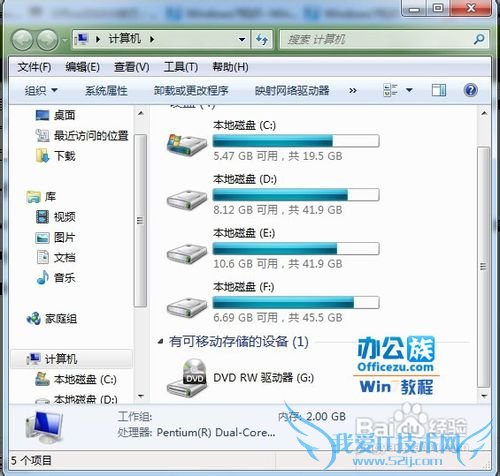This screenshot has width=500, height=476.
Task: Select the Local Disk (D:) drive icon
Action: point(187,199)
